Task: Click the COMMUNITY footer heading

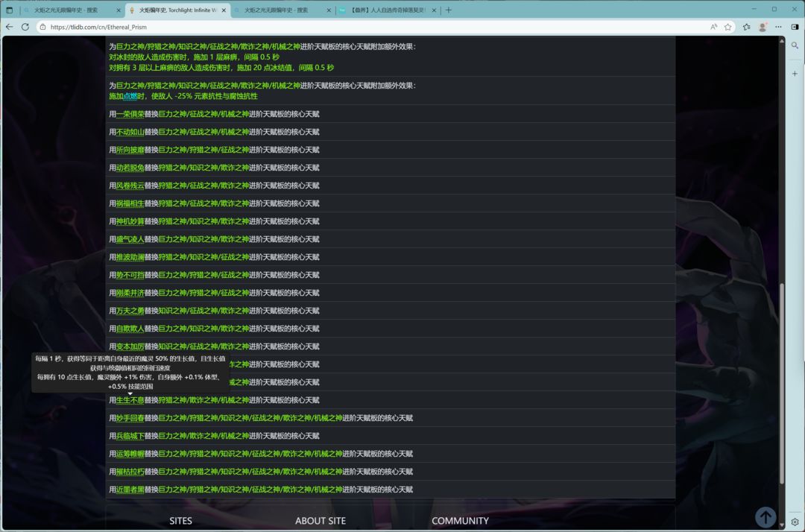Action: click(460, 521)
